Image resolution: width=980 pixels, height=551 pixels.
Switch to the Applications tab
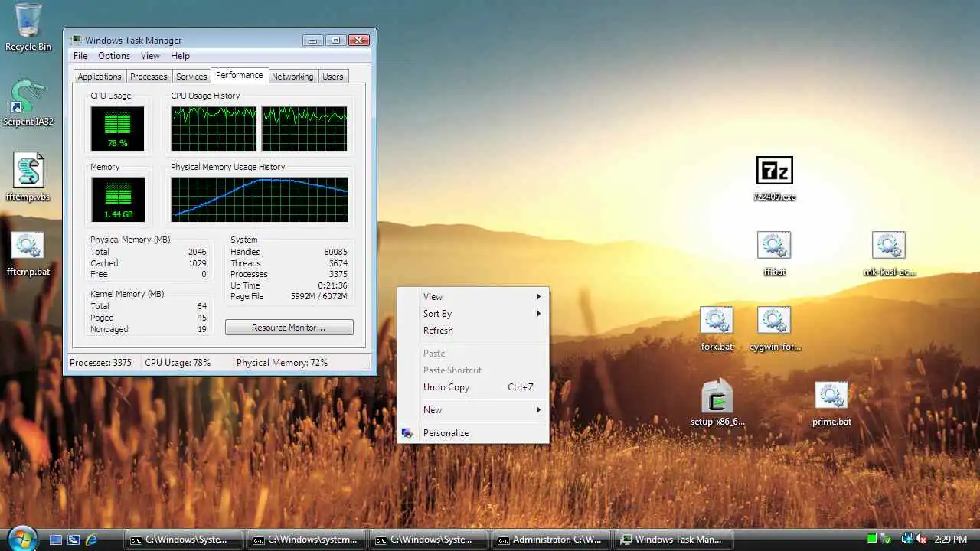pyautogui.click(x=100, y=77)
